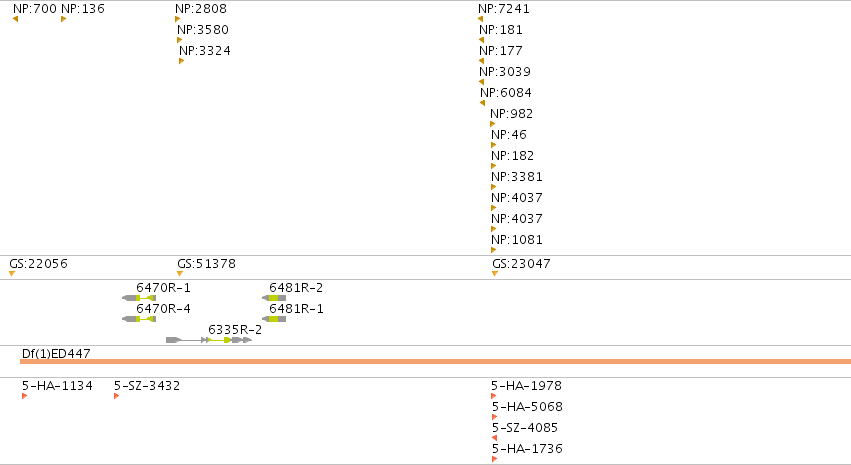Open the 5-SZ-3432 label

(147, 386)
